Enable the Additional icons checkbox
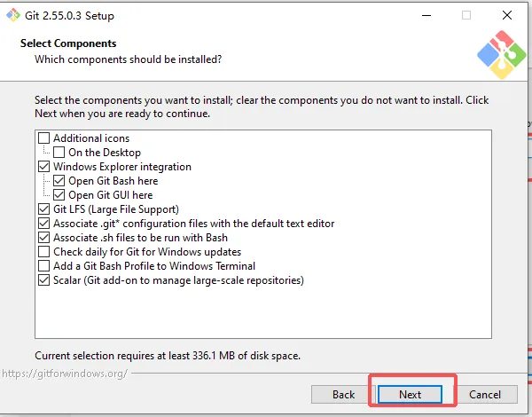 43,138
